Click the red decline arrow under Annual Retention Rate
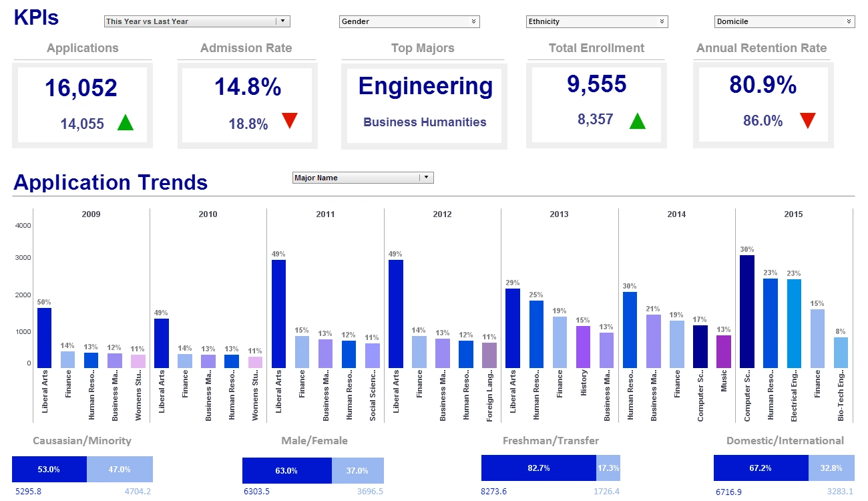 click(x=807, y=121)
